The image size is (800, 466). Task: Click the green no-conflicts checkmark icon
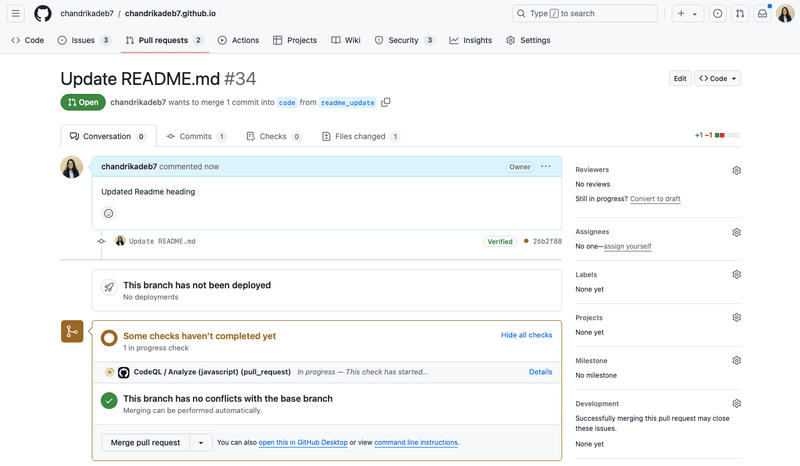(109, 401)
